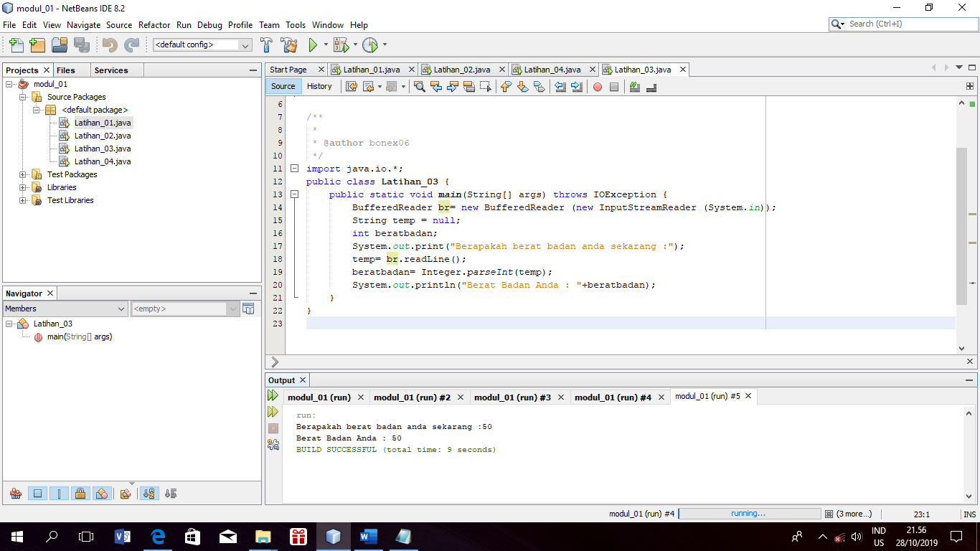Click the Source view button

point(283,86)
